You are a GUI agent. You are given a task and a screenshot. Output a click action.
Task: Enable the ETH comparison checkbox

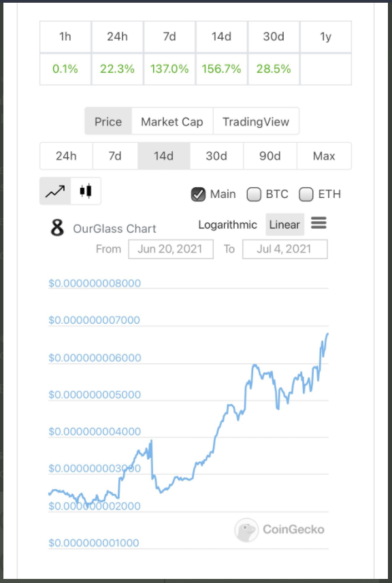(x=306, y=194)
